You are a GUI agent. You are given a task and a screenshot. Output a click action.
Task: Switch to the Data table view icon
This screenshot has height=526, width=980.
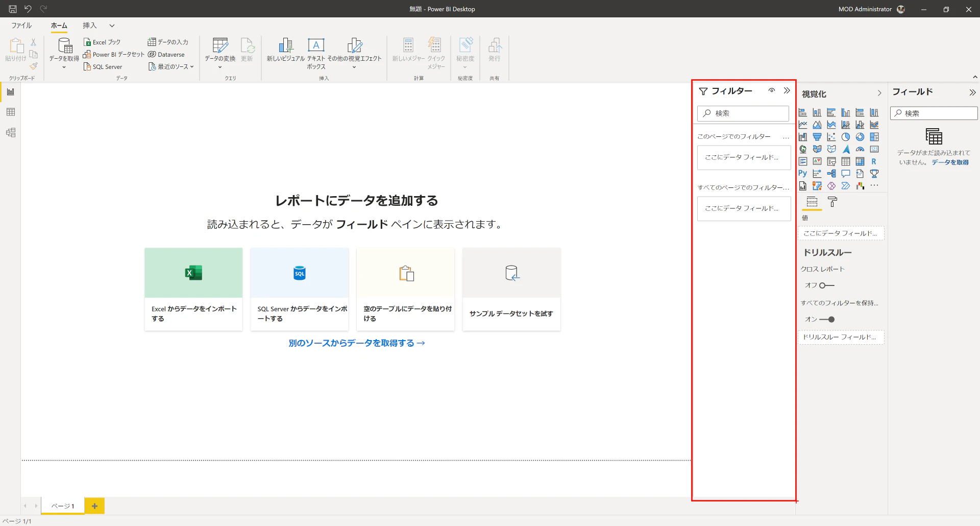click(x=11, y=112)
